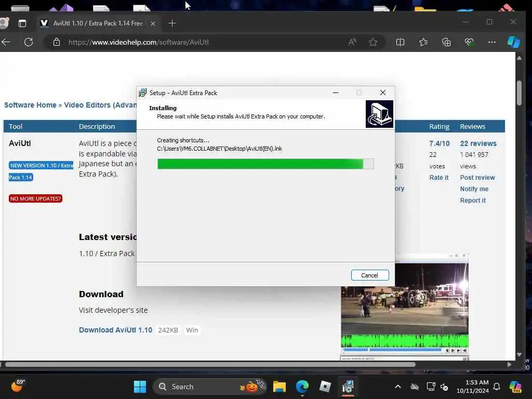Open the Favorites list icon

[423, 42]
